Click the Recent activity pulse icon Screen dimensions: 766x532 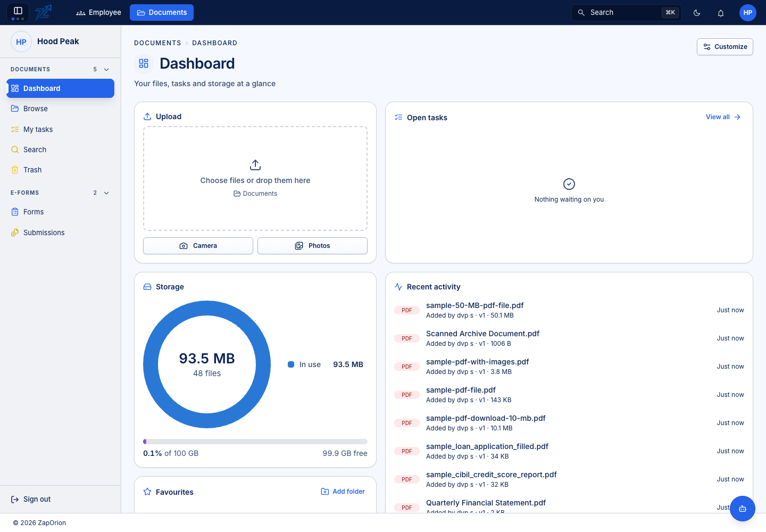[398, 287]
